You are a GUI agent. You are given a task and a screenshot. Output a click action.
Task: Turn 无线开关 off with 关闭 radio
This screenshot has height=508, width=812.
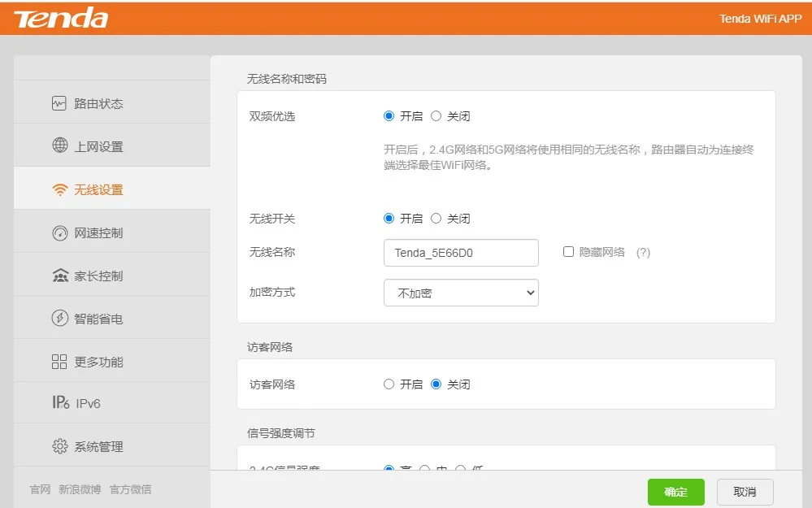(436, 219)
